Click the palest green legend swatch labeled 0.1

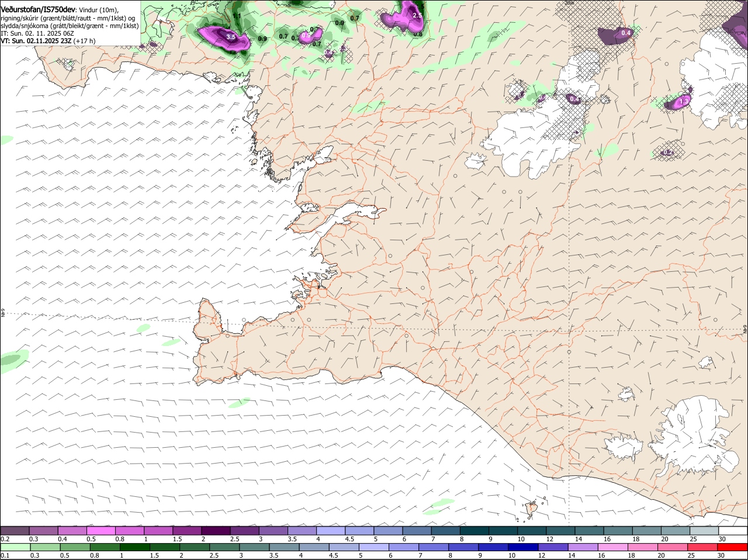point(15,547)
